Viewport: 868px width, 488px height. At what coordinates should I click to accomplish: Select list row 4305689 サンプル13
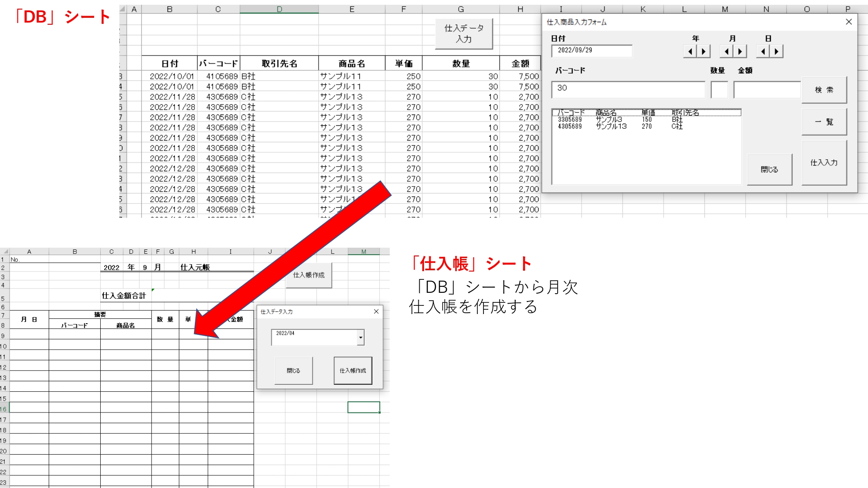(x=612, y=126)
